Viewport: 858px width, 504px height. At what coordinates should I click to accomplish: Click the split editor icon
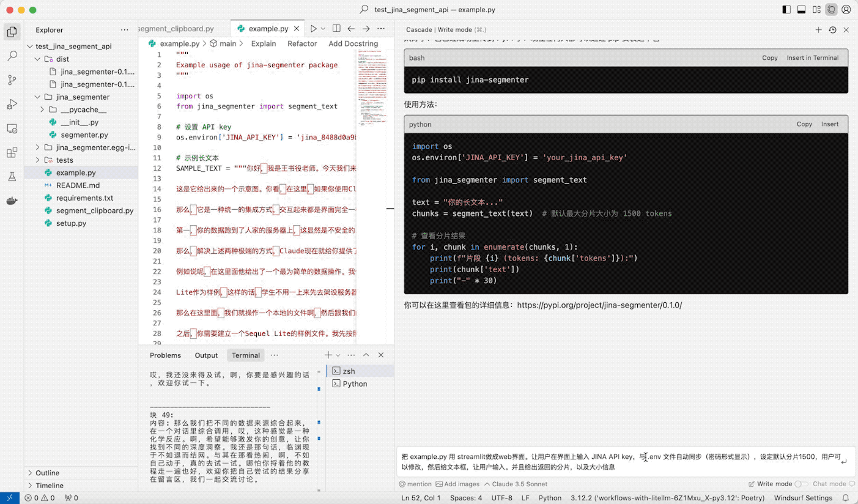[x=336, y=29]
